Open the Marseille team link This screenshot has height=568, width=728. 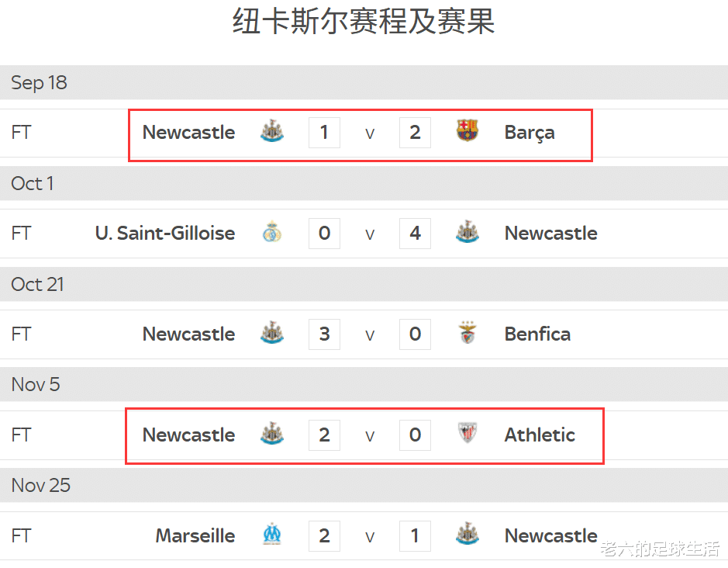195,535
